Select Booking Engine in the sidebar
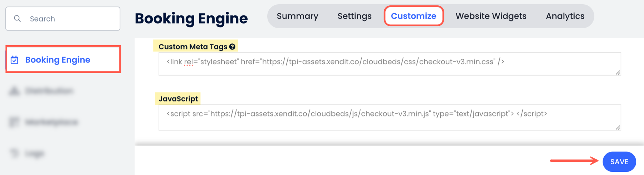 (x=58, y=60)
